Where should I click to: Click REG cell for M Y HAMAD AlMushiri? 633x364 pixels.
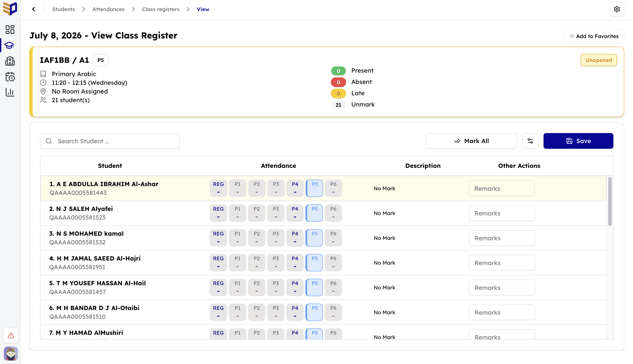tap(218, 334)
